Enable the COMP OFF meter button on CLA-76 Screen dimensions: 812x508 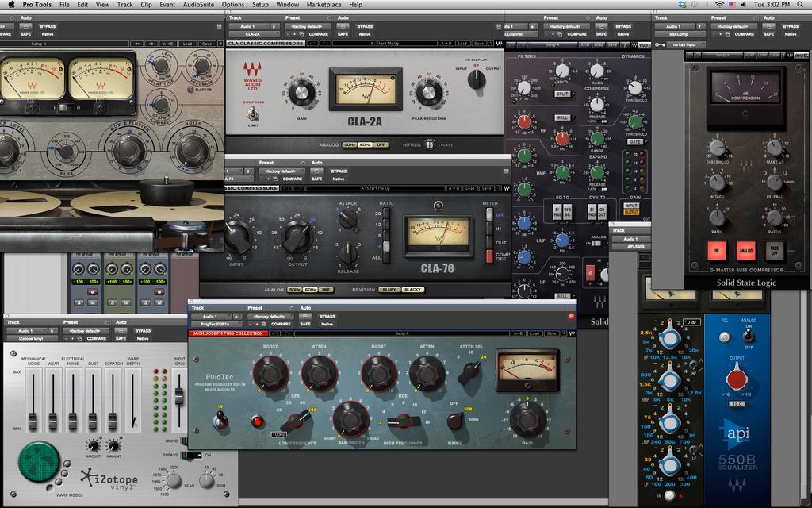(489, 256)
